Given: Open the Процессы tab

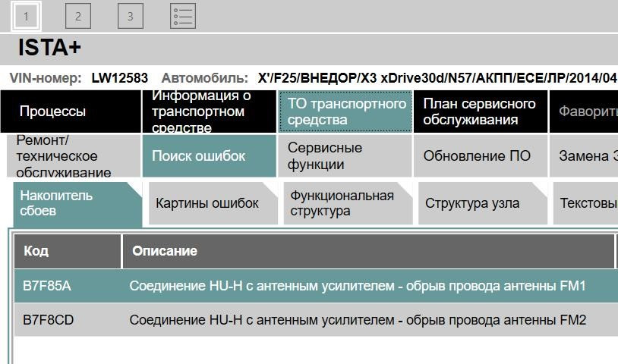Looking at the screenshot, I should tap(71, 111).
